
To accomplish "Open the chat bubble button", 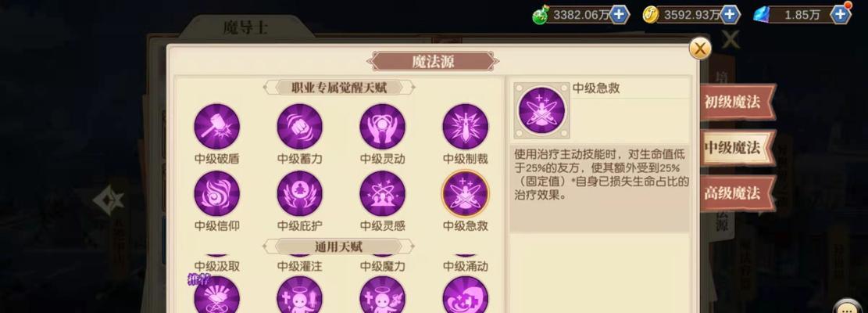I will 846,308.
